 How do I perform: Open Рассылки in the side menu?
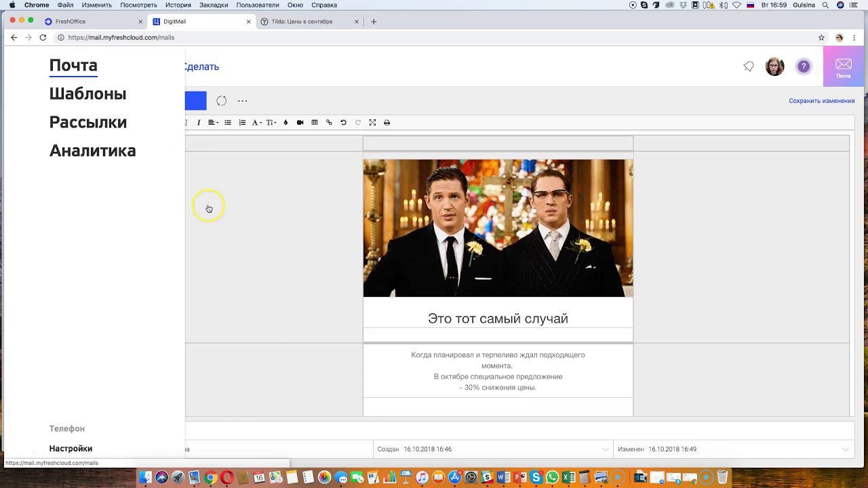pyautogui.click(x=88, y=122)
